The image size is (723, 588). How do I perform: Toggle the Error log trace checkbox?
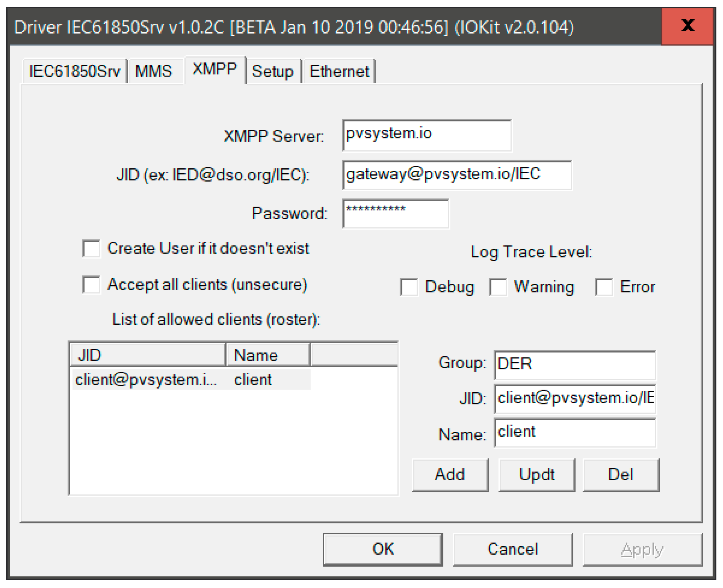[x=603, y=287]
